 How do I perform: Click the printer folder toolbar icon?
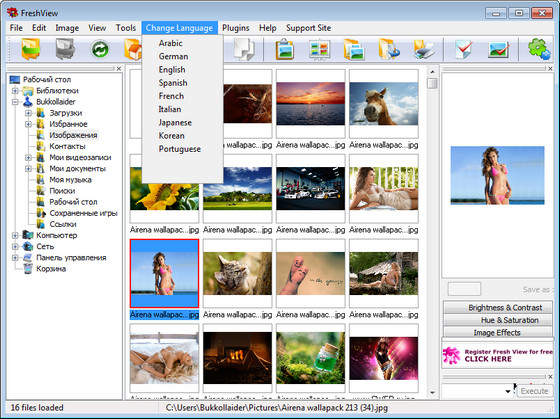tap(424, 49)
